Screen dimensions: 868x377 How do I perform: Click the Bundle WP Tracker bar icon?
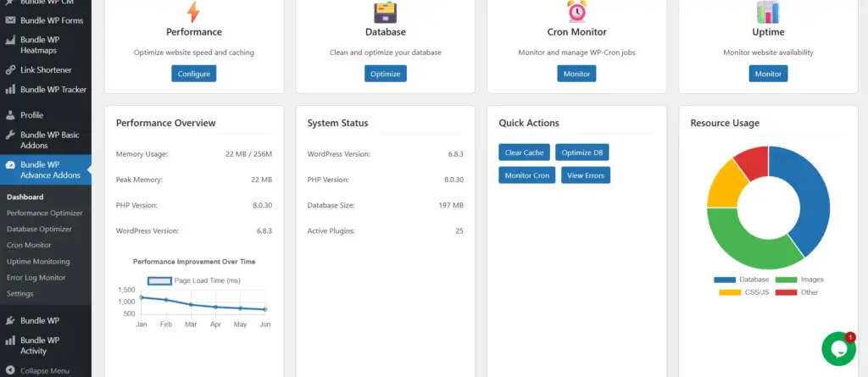[x=10, y=89]
